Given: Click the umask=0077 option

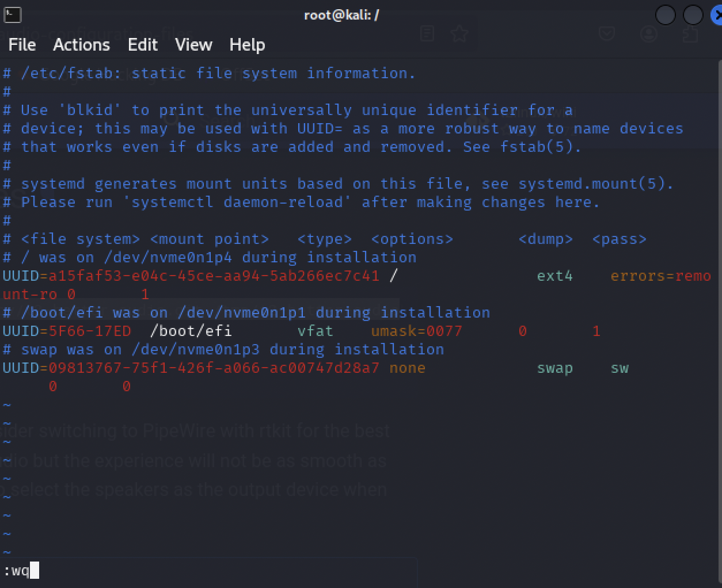Looking at the screenshot, I should (416, 331).
